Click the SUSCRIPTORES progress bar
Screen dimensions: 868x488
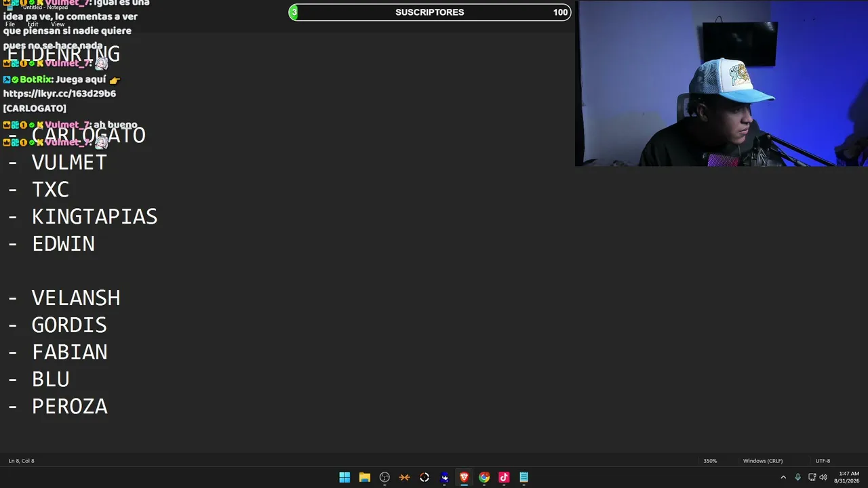[430, 12]
